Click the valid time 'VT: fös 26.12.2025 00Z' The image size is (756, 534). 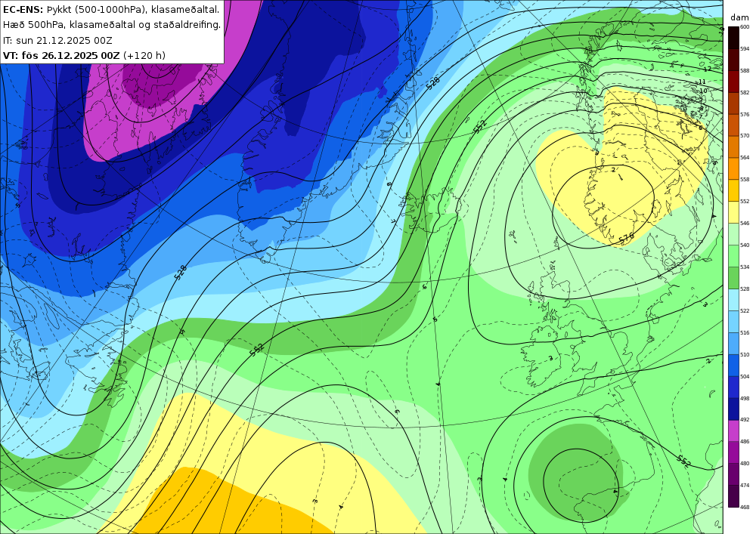(61, 56)
